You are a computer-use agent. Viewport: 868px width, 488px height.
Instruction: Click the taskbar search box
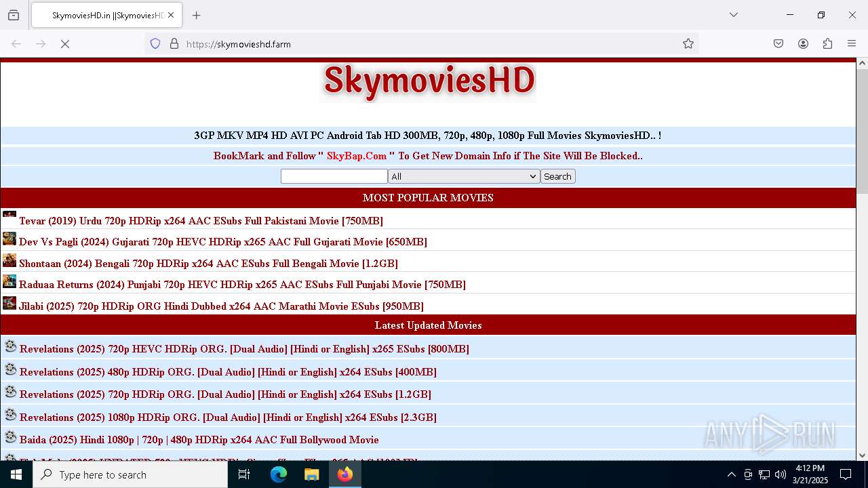pos(130,474)
